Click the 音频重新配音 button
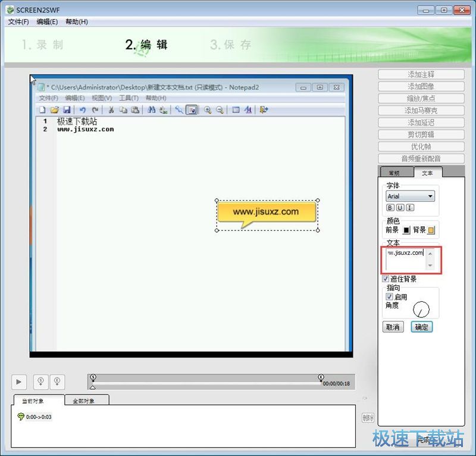The height and width of the screenshot is (456, 476). coord(421,158)
